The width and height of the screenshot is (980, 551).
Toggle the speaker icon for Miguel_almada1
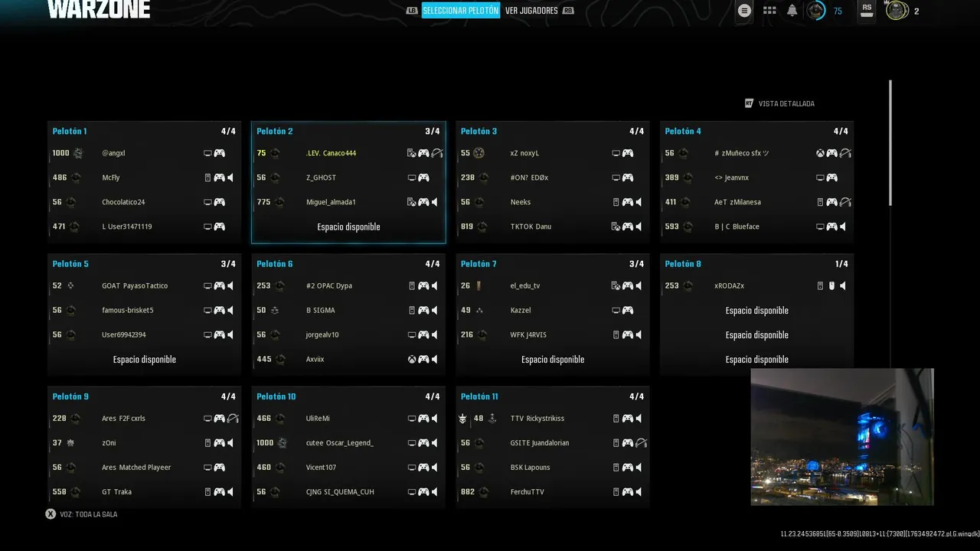click(435, 202)
